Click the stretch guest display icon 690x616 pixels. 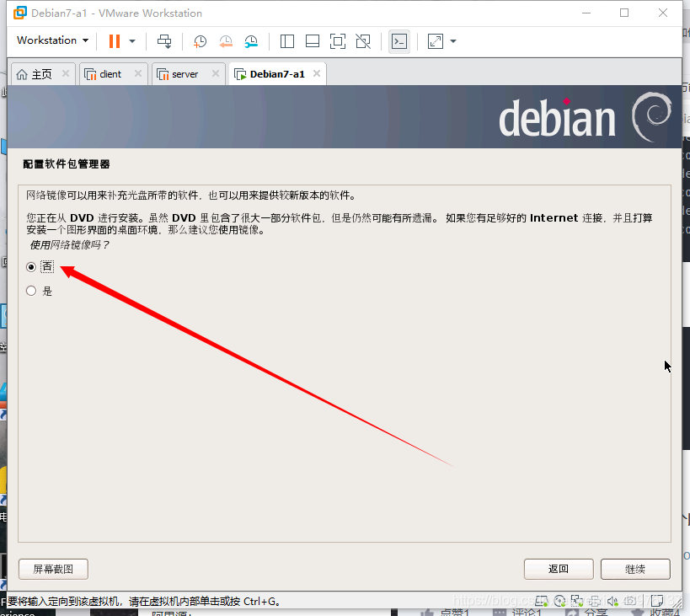436,41
